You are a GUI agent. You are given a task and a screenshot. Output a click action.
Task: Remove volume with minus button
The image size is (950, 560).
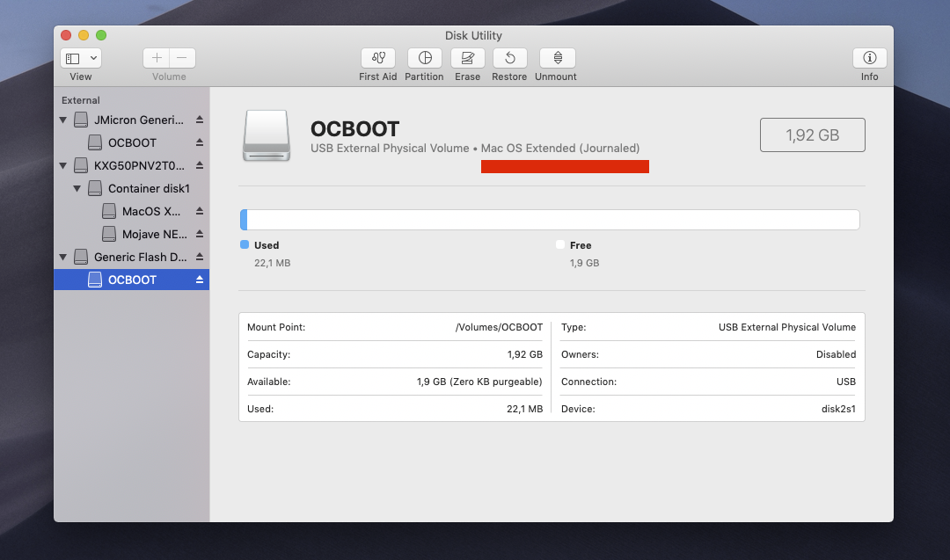point(182,58)
